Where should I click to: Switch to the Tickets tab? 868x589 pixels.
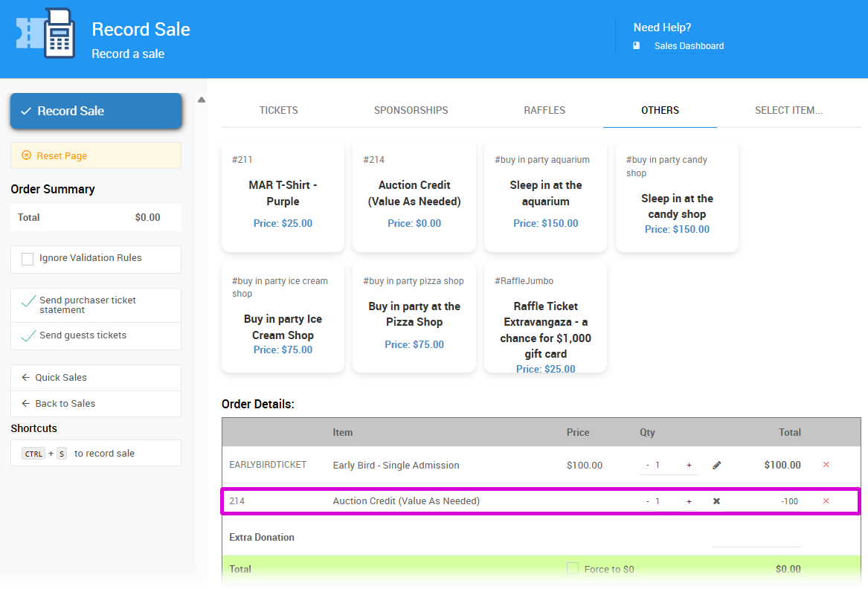pyautogui.click(x=278, y=110)
